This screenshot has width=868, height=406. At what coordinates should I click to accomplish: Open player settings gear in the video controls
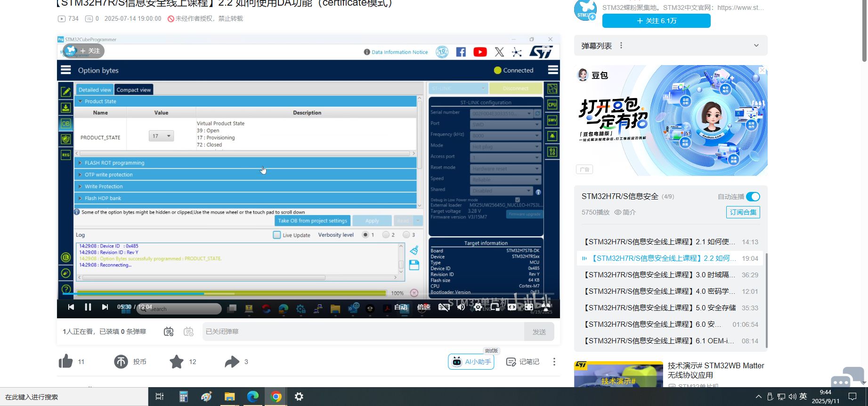478,307
